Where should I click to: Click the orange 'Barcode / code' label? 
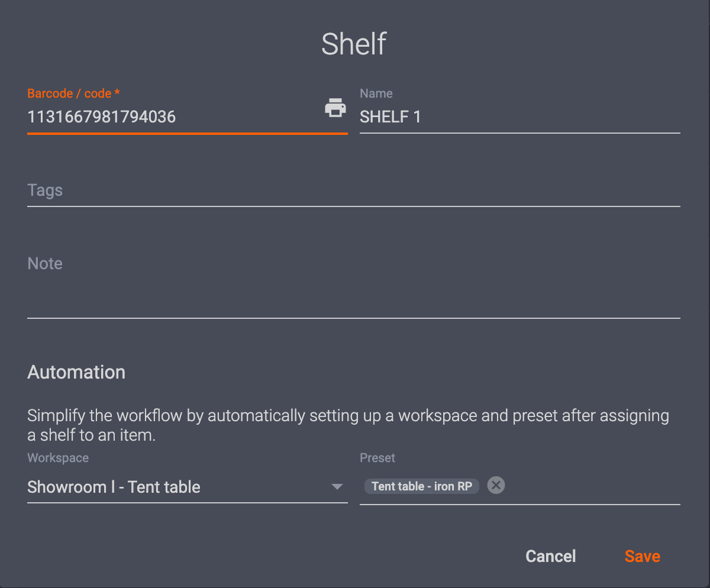pyautogui.click(x=69, y=93)
